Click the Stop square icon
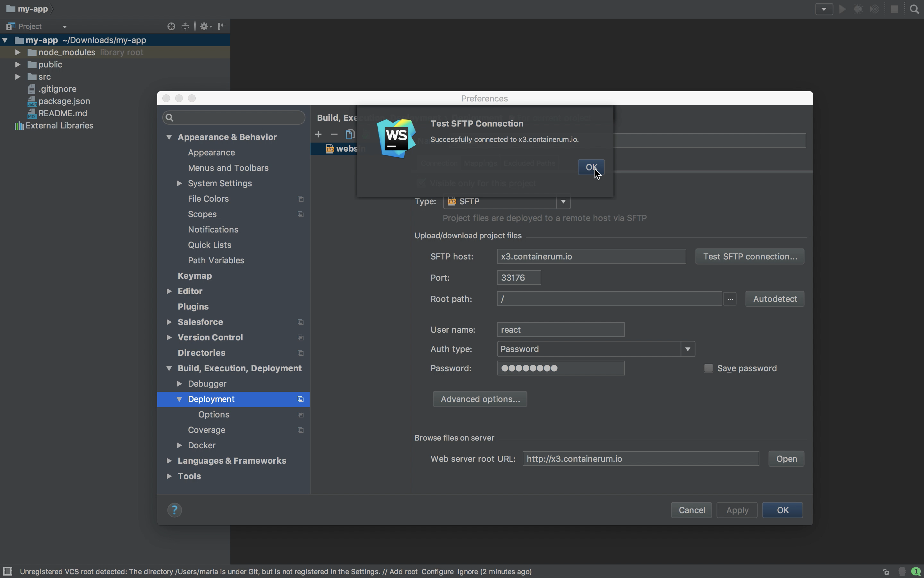The image size is (924, 578). coord(894,9)
